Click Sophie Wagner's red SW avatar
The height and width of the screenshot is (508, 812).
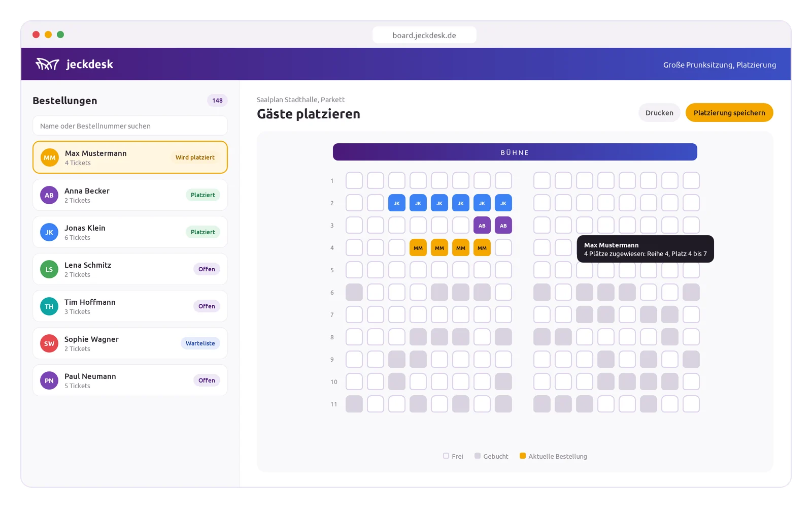point(49,343)
